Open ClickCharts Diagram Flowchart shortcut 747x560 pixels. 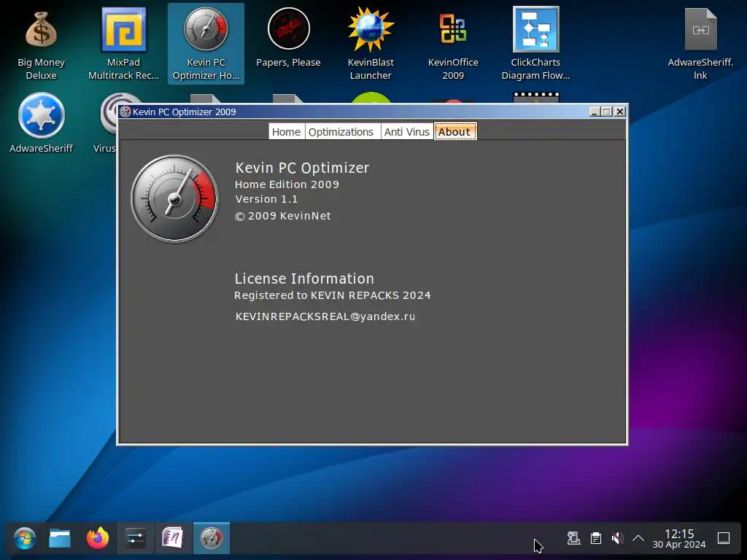tap(535, 44)
